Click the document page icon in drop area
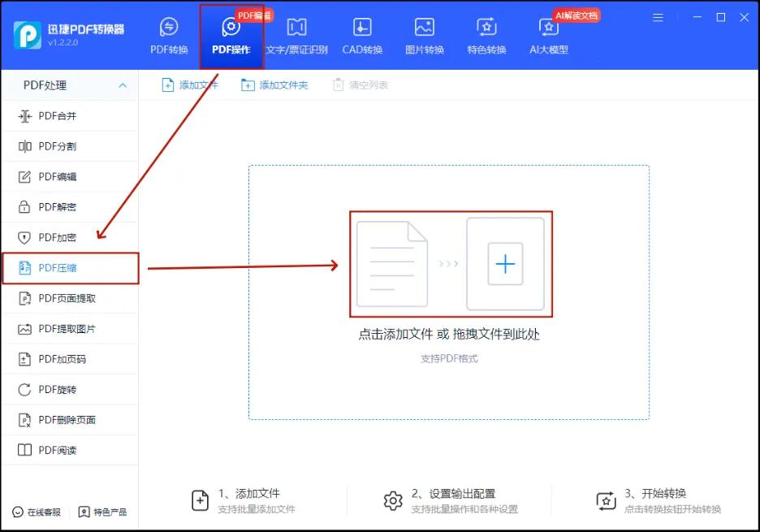Image resolution: width=760 pixels, height=532 pixels. 391,264
